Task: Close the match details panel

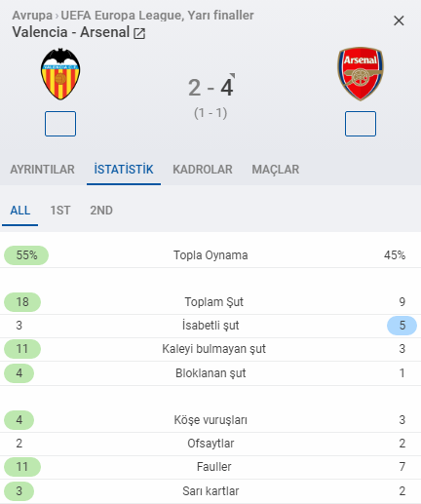Action: 399,20
